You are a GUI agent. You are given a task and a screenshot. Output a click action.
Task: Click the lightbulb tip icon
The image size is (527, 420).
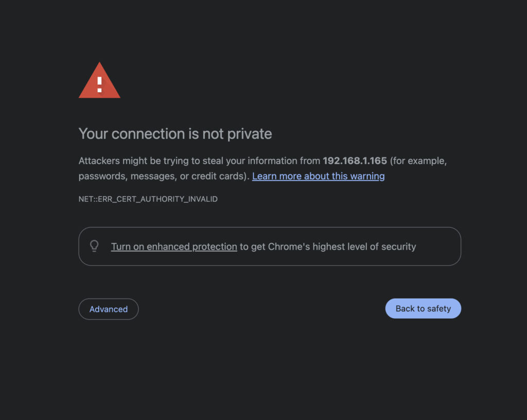click(x=94, y=246)
